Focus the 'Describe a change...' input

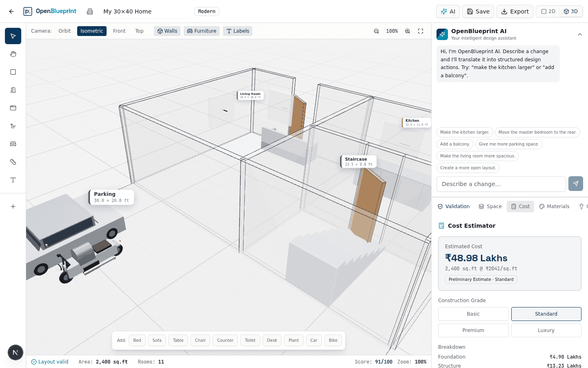coord(501,184)
